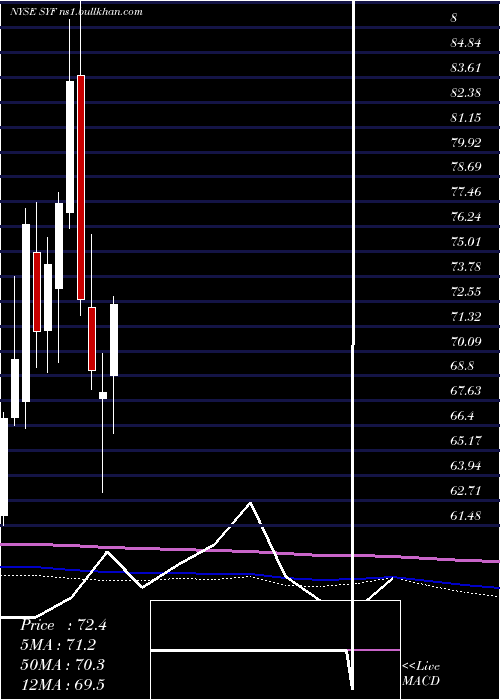The width and height of the screenshot is (500, 700).
Task: Click the magenta moving average line
Action: 250,551
